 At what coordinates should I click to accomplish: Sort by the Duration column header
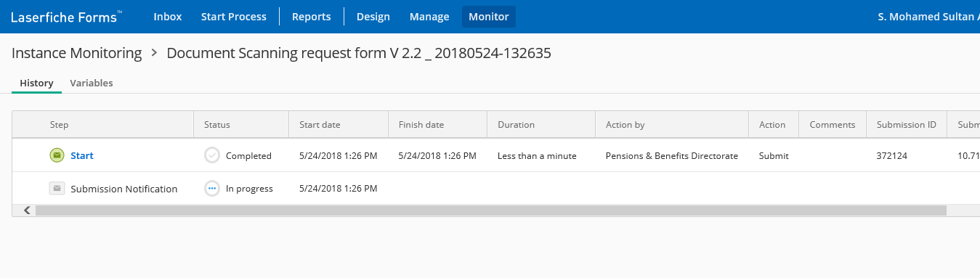coord(541,125)
